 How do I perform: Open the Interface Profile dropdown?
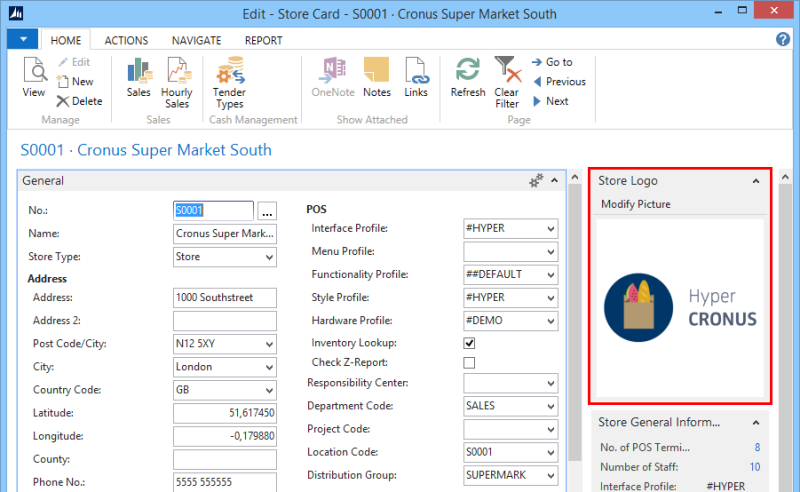(x=549, y=228)
